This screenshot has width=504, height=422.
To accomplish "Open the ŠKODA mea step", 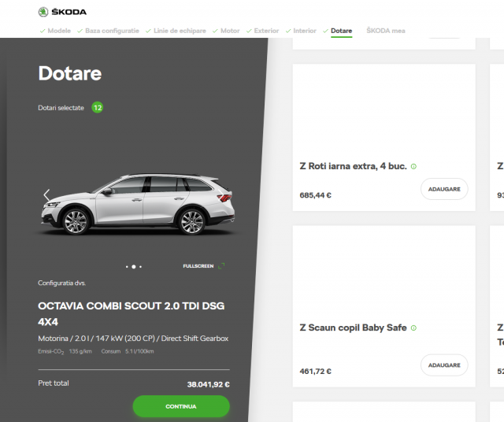I will [386, 31].
